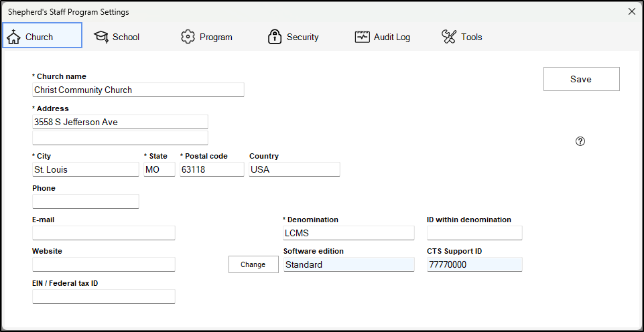Click the Church house icon
The width and height of the screenshot is (644, 332).
[13, 37]
